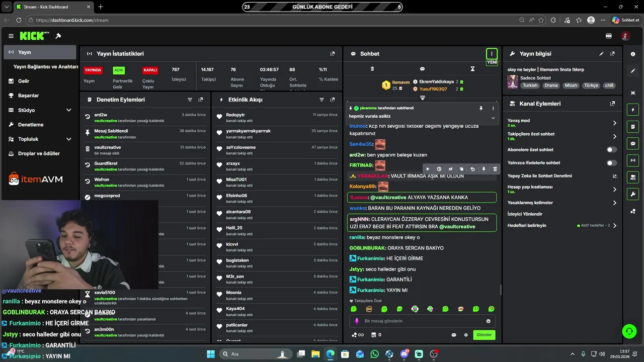Click the YAYINDA status badge
The image size is (644, 362).
(x=93, y=70)
